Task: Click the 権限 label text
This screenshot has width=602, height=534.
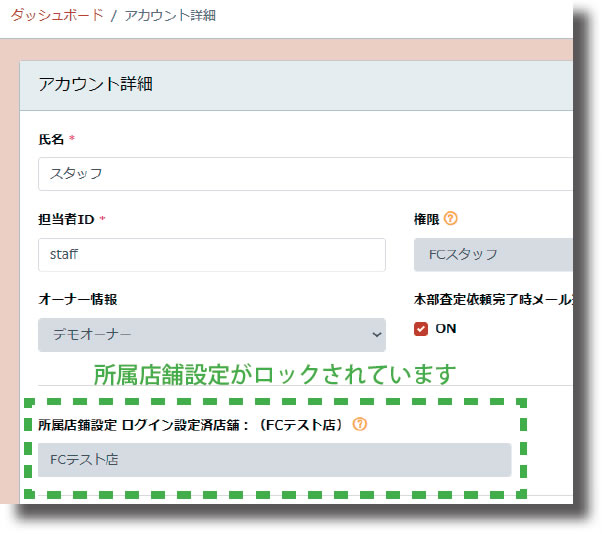Action: (426, 218)
